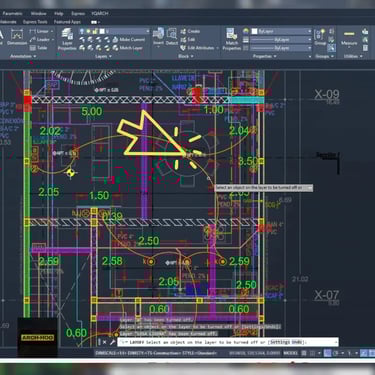This screenshot has width=375, height=375.
Task: Click the Detect block icon
Action: [172, 36]
